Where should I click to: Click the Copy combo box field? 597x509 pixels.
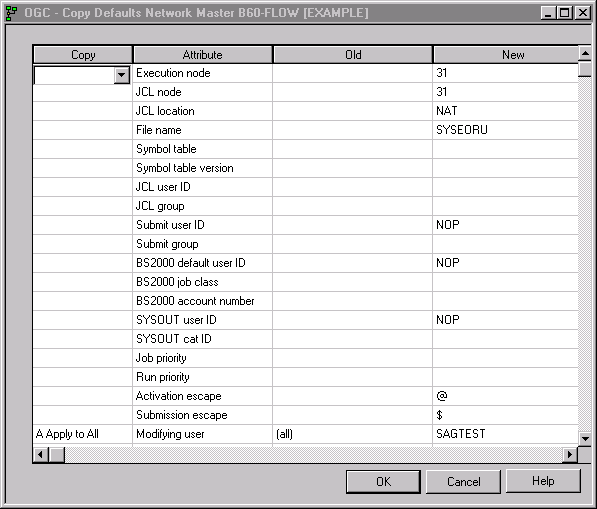(82, 75)
